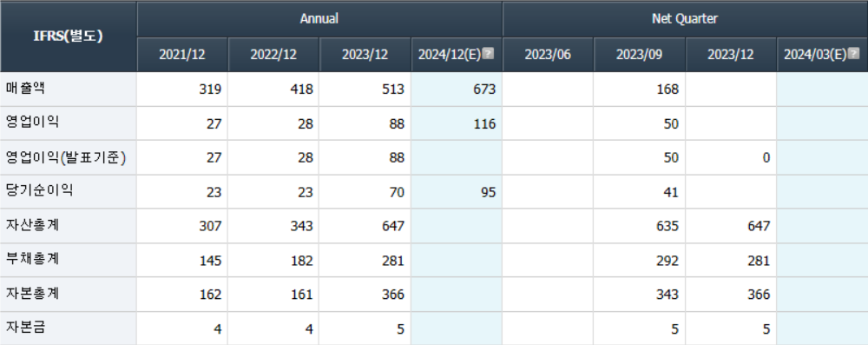This screenshot has width=868, height=345.
Task: Select the 영업이익 row label
Action: pyautogui.click(x=32, y=123)
